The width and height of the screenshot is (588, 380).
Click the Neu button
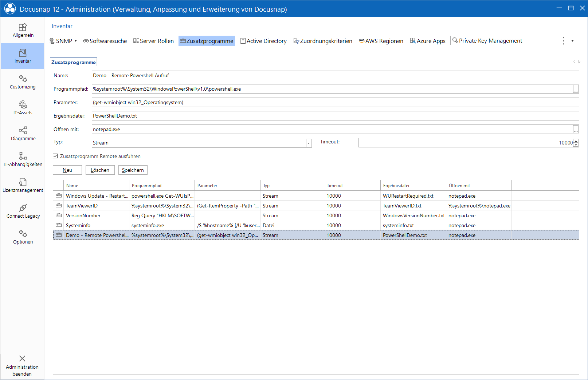[67, 170]
